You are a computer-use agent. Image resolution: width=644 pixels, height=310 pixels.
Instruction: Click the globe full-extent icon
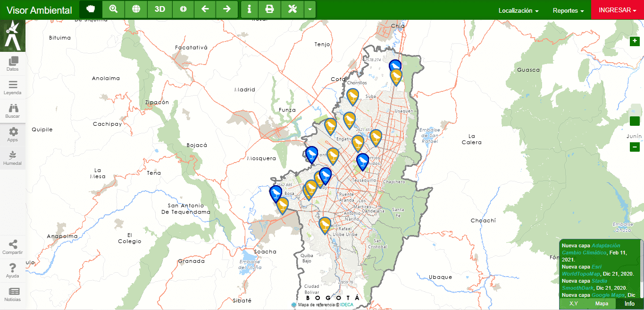pyautogui.click(x=136, y=9)
